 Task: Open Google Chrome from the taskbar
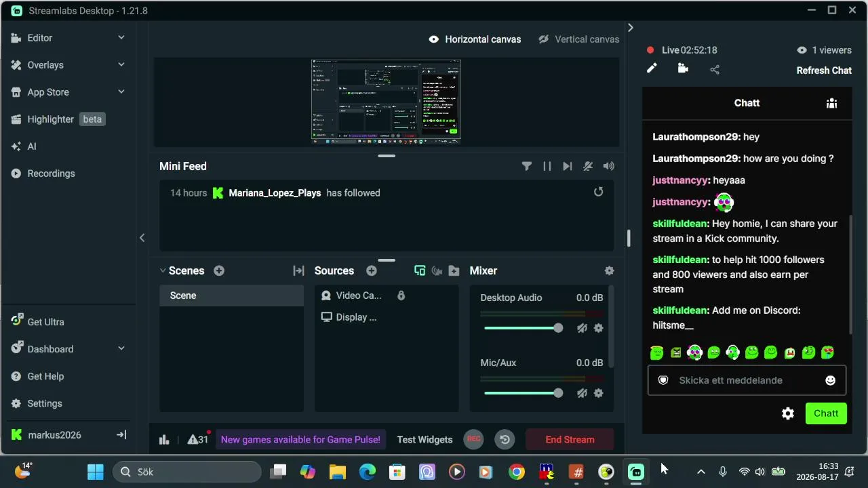(x=517, y=472)
